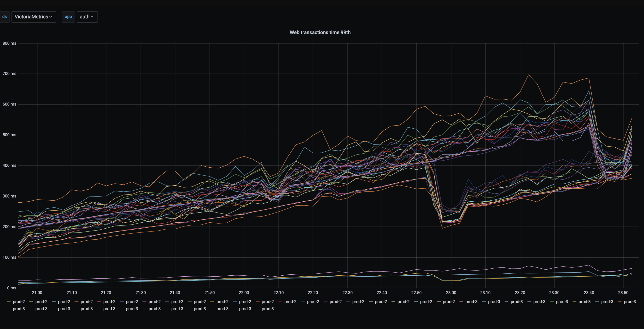Open the Web transactions time 99th panel menu
644x329 pixels.
[320, 32]
